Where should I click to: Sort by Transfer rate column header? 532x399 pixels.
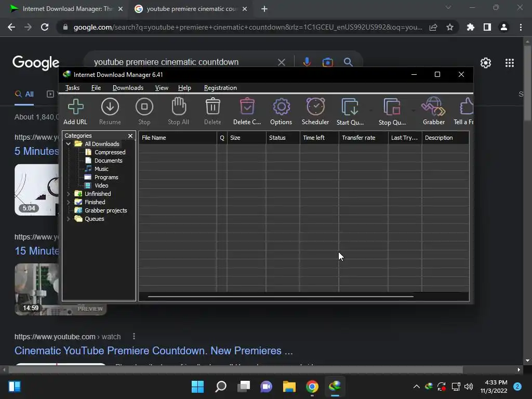point(363,138)
